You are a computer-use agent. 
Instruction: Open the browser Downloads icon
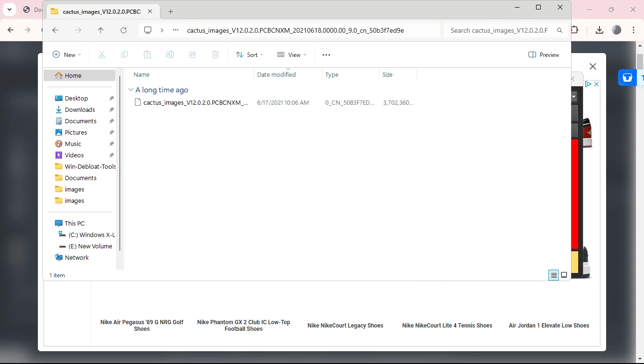coord(599,30)
